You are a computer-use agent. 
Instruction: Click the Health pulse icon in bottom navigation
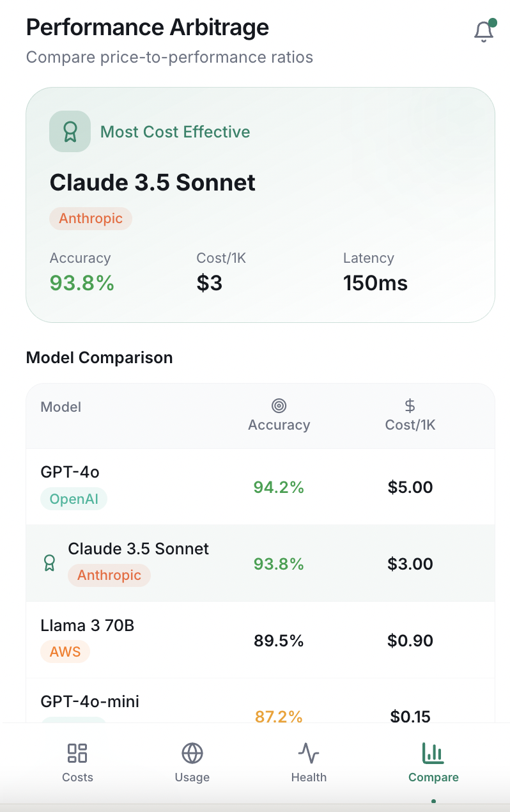click(x=309, y=753)
